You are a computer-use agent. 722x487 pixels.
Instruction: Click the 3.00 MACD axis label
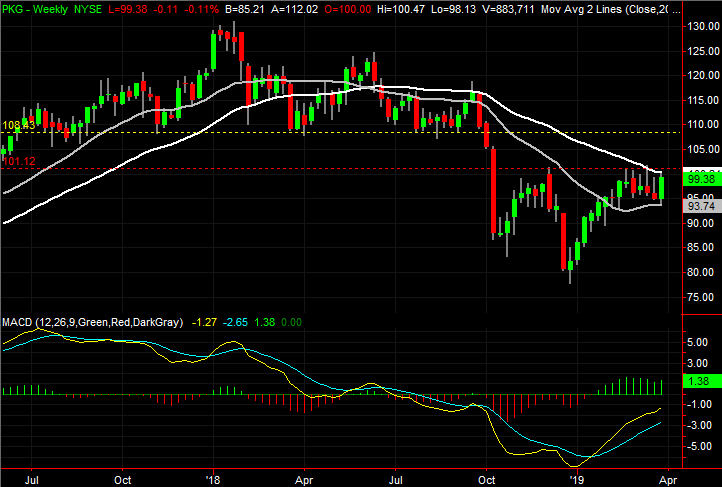click(x=699, y=364)
